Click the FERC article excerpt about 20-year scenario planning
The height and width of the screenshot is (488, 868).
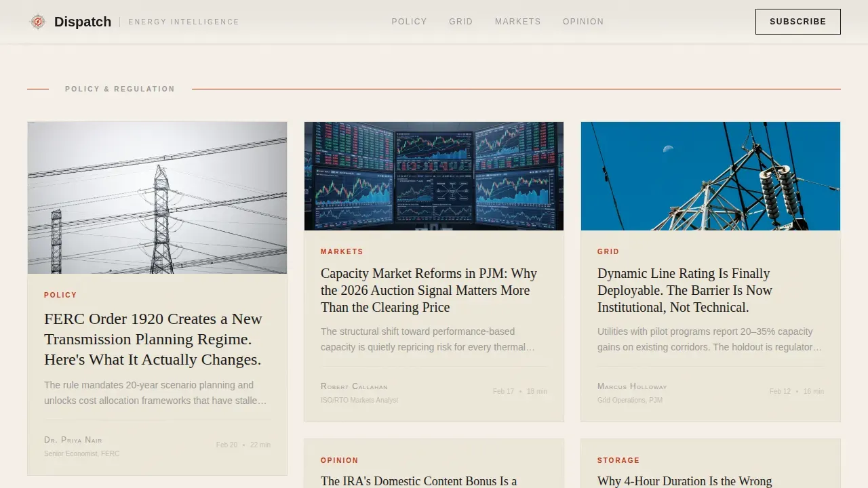pyautogui.click(x=156, y=393)
